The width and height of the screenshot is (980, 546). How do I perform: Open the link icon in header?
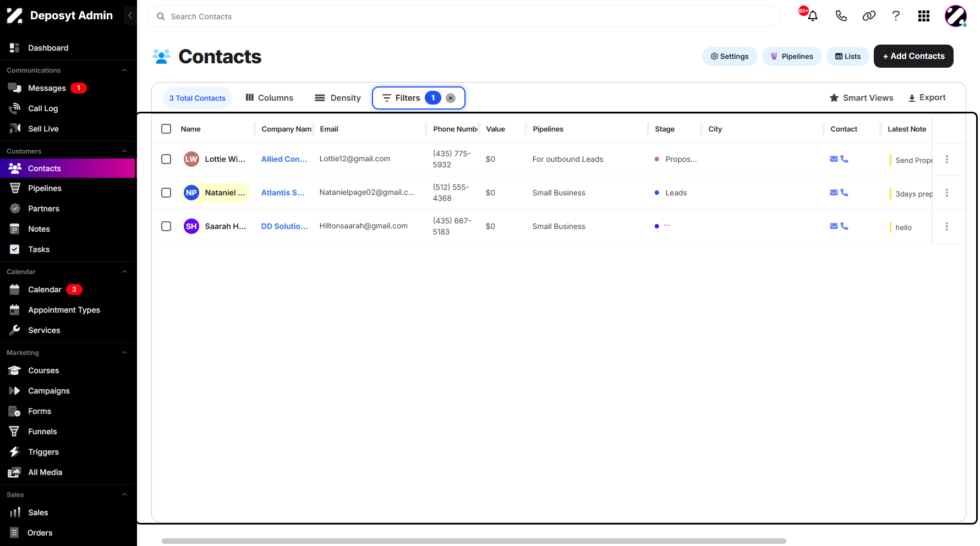[869, 16]
